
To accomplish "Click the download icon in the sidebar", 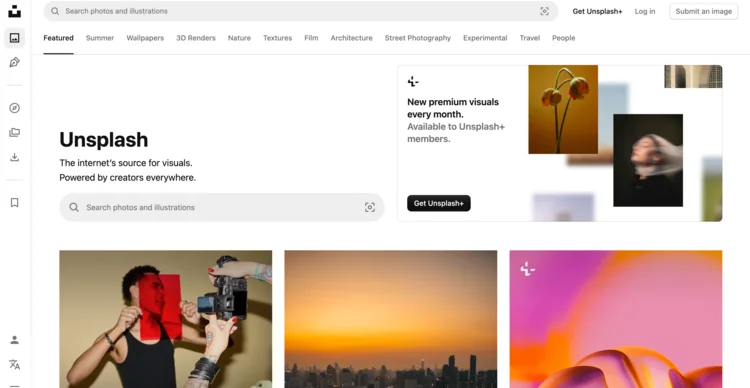I will pyautogui.click(x=15, y=157).
